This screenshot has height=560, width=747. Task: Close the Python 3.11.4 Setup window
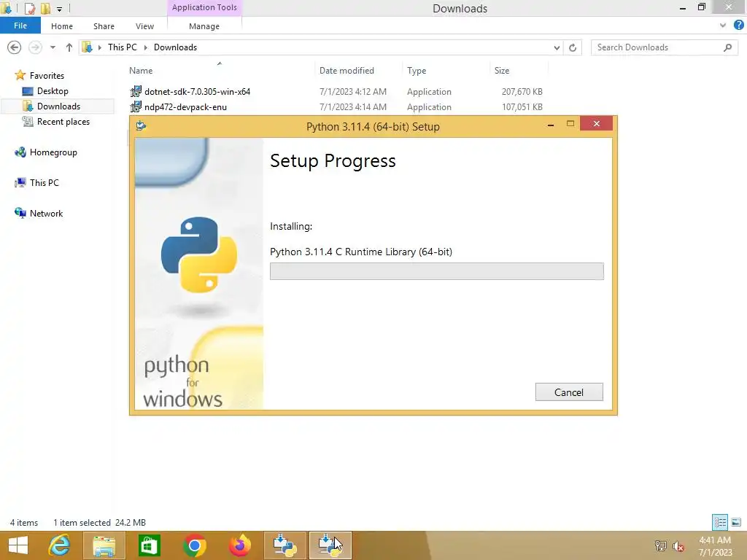(x=596, y=123)
